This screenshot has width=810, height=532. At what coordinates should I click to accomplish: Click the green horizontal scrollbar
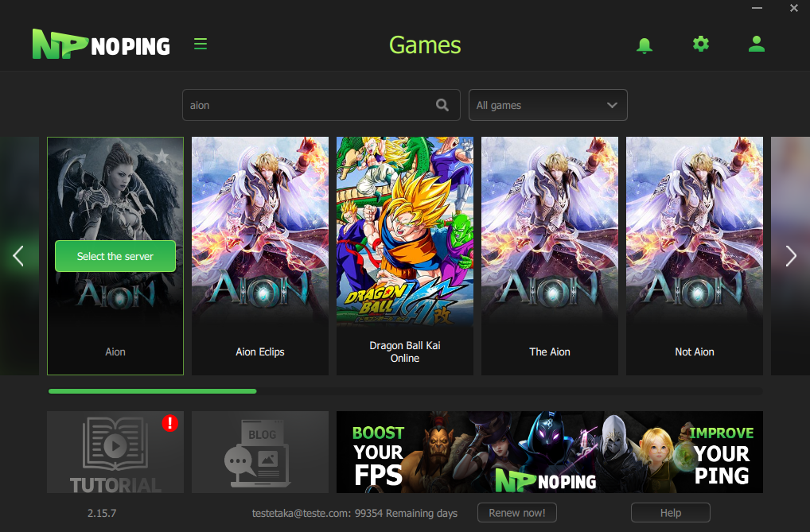coord(153,391)
